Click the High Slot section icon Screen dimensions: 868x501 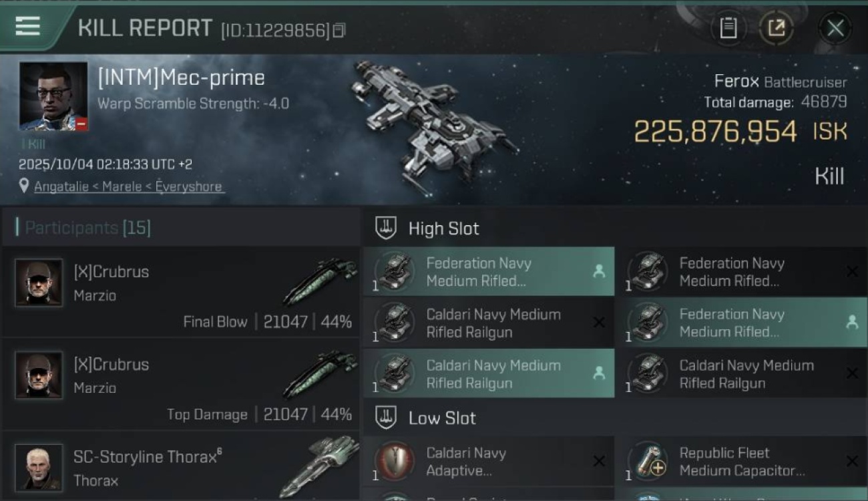point(386,228)
